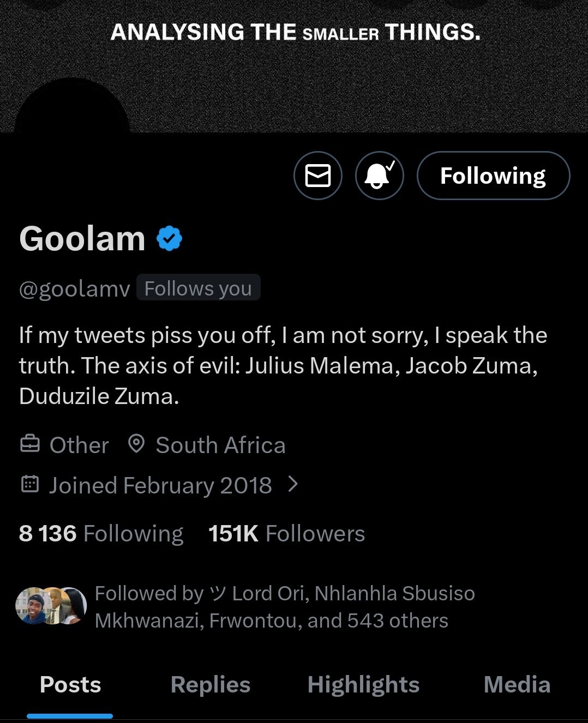Toggle post notifications bell

(380, 176)
